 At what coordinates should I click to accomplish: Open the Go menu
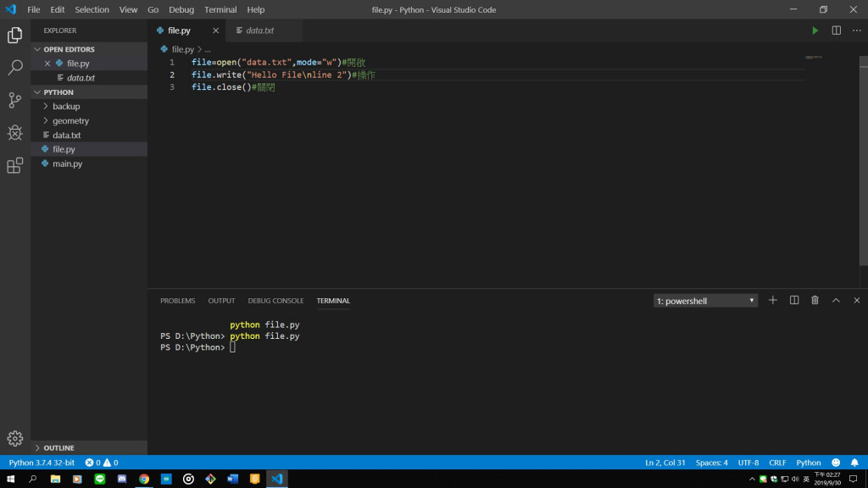click(153, 9)
